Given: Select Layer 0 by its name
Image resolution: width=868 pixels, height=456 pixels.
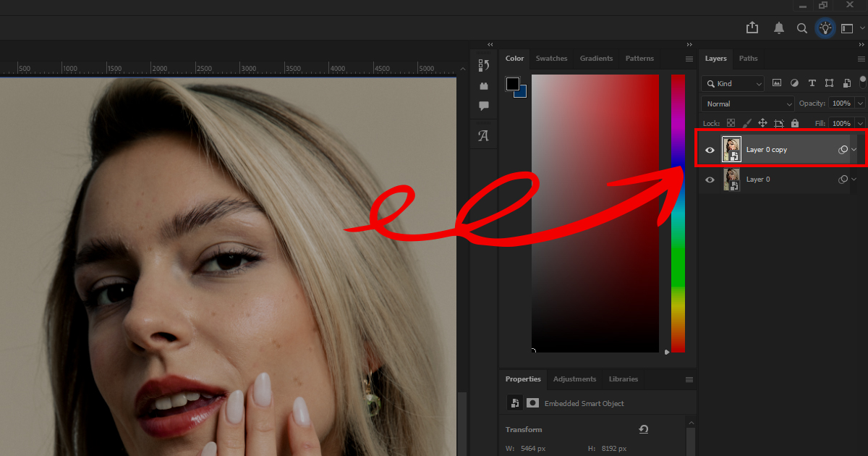Looking at the screenshot, I should (x=758, y=180).
